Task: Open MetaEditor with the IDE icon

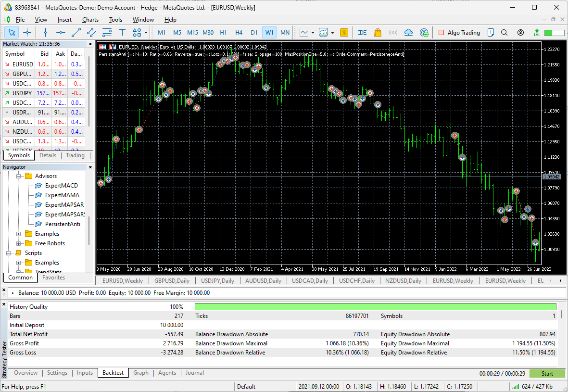Action: pyautogui.click(x=362, y=32)
